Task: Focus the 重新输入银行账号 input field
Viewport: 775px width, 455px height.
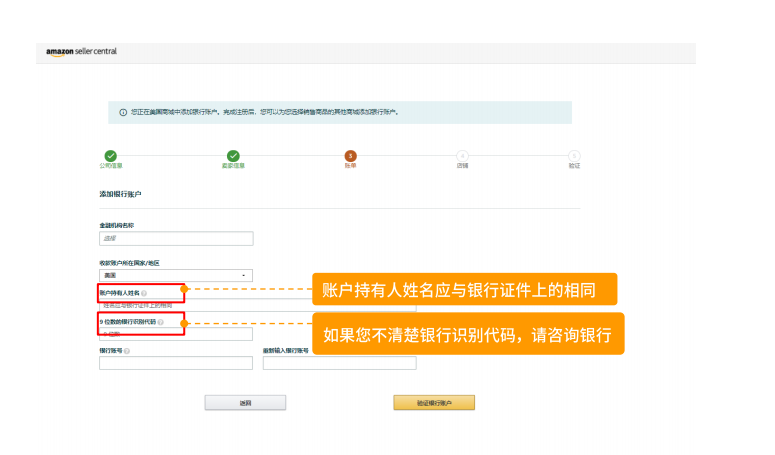Action: click(340, 363)
